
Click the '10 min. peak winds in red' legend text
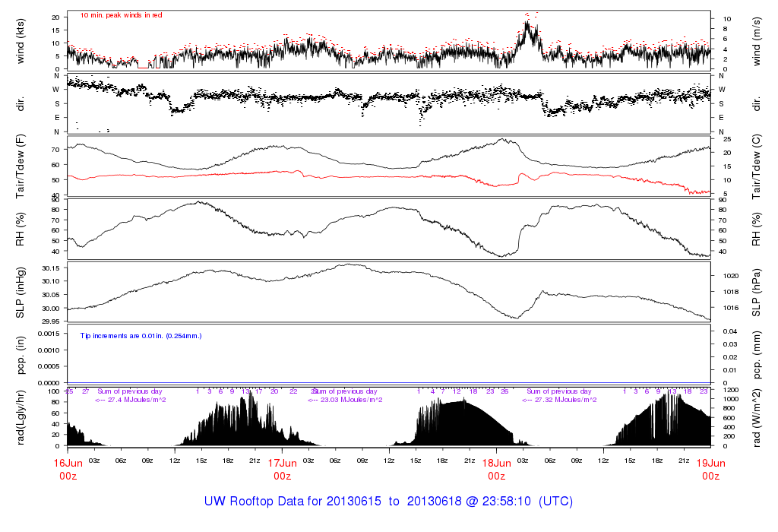(x=121, y=15)
